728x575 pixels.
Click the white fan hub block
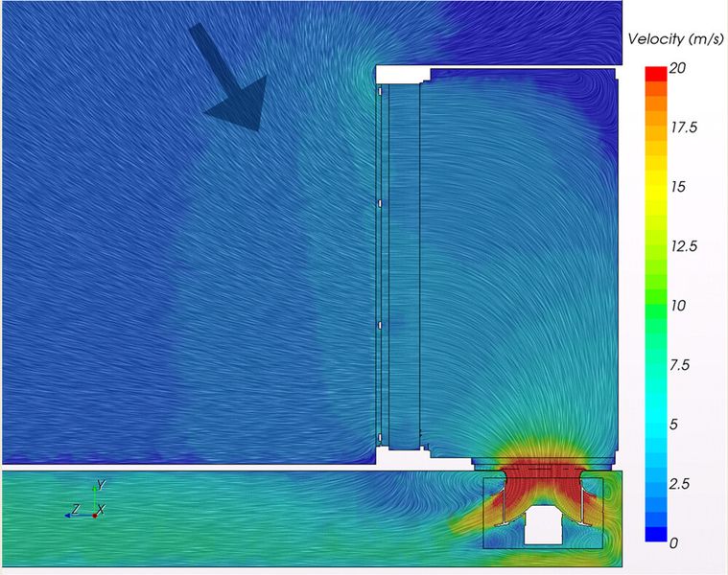541,525
